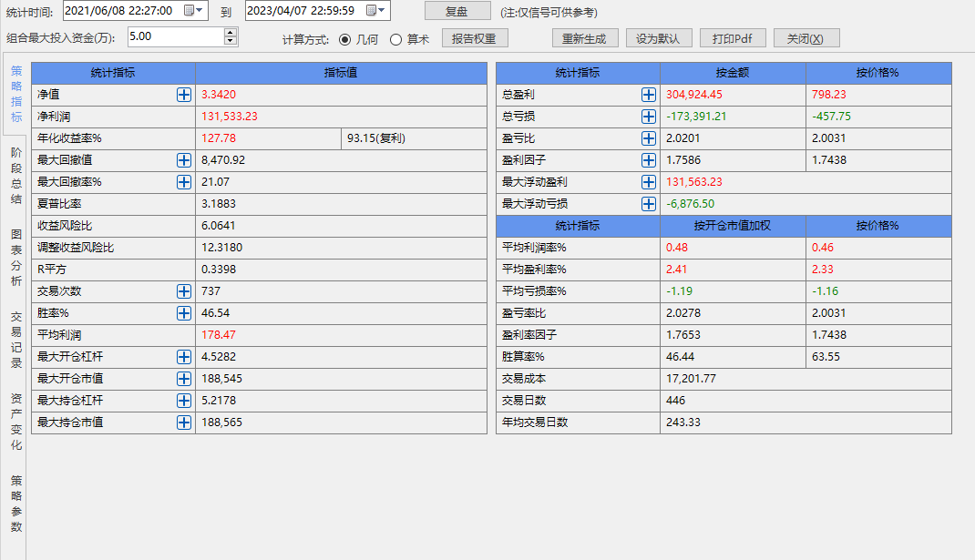Open the 交易记录 tab

(16, 340)
